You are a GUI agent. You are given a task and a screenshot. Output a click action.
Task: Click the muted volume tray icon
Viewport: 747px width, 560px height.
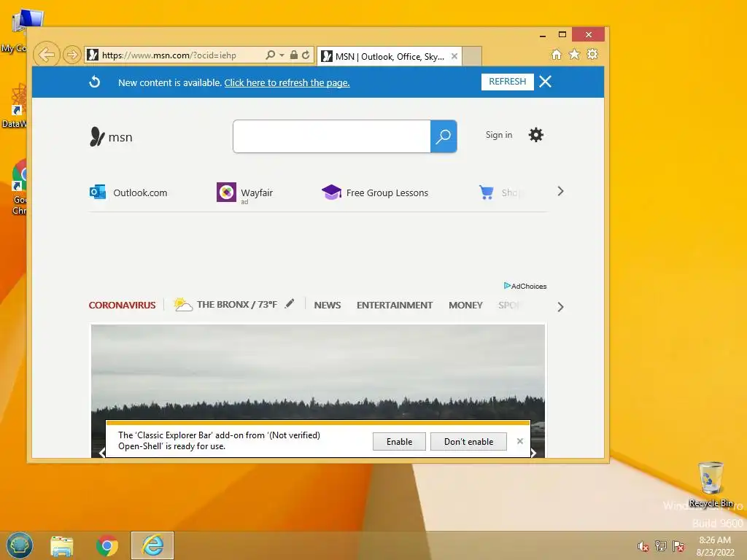(x=643, y=546)
